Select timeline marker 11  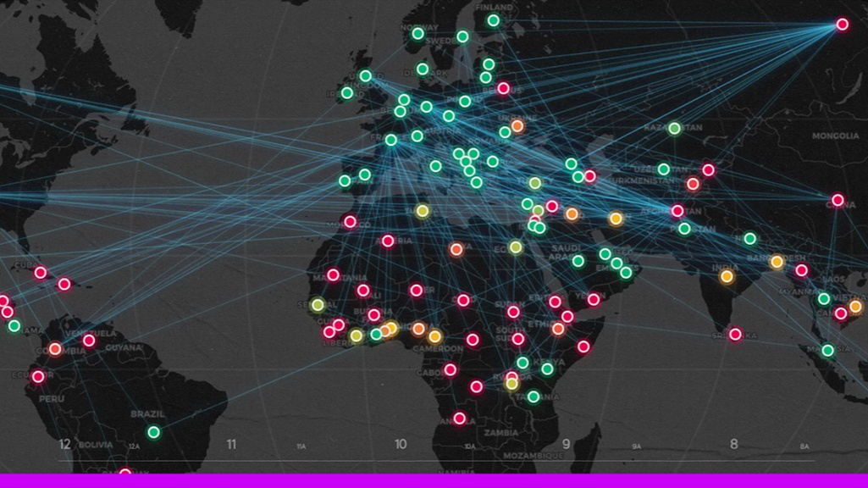(231, 444)
